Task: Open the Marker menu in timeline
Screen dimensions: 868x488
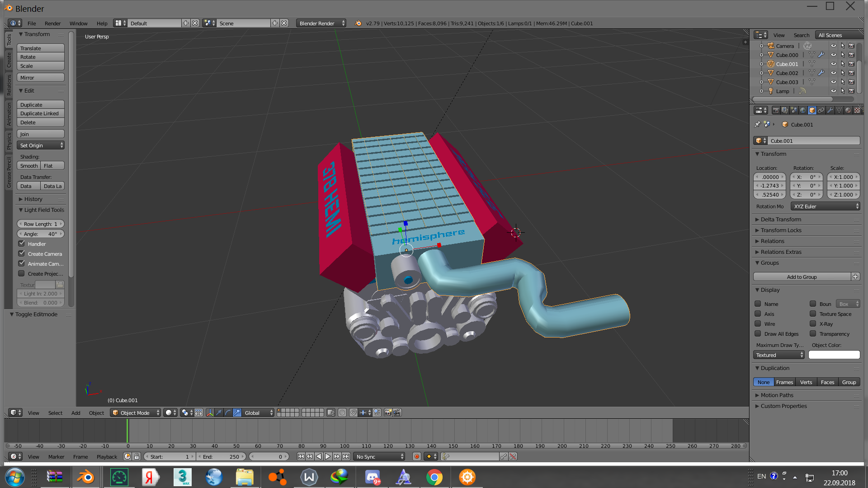Action: [x=56, y=457]
